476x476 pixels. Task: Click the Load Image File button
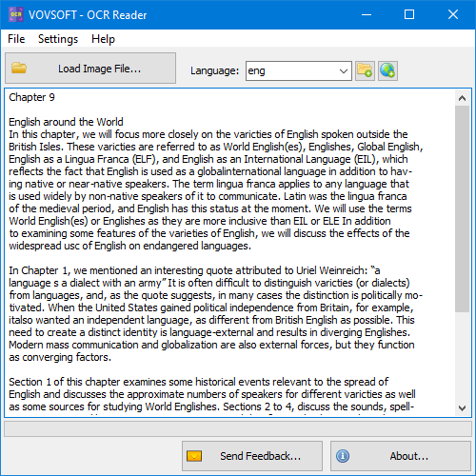90,69
